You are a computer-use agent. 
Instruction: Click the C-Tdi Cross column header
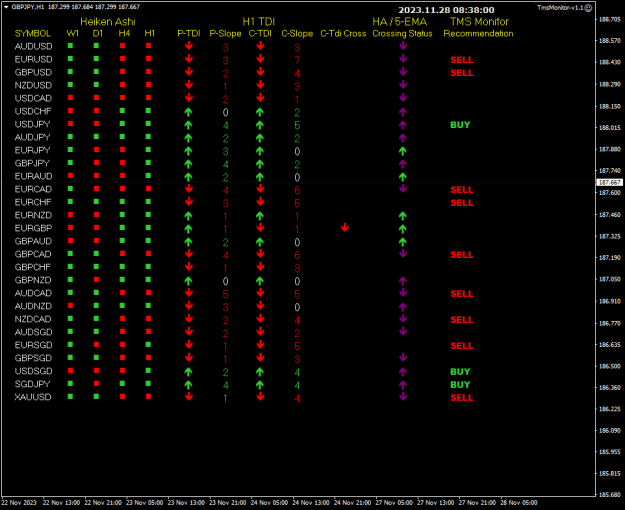[343, 33]
